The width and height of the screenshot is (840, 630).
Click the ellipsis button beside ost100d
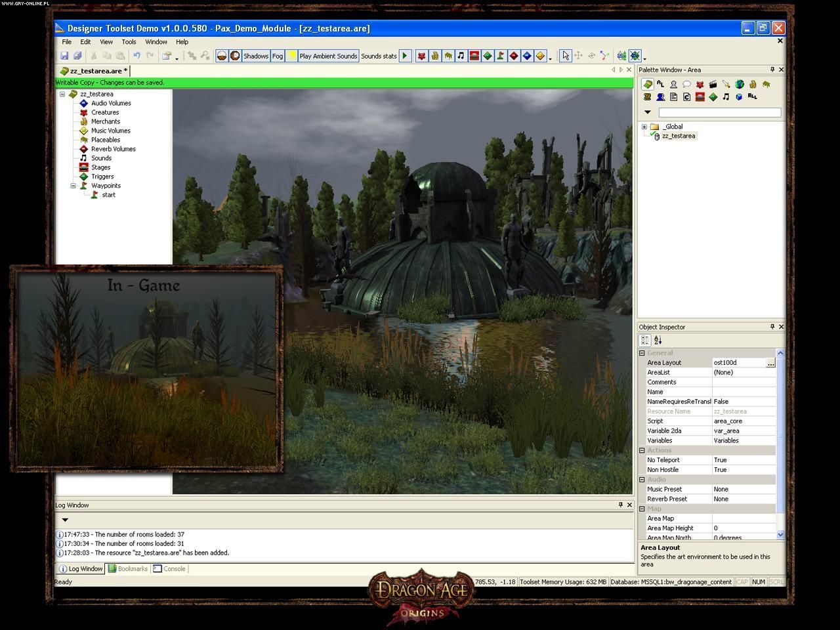(x=770, y=363)
